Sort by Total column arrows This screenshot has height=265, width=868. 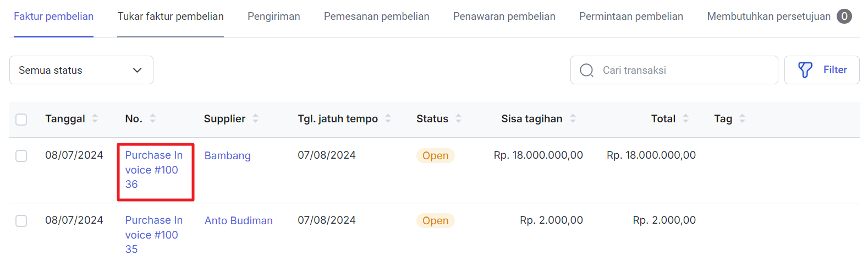point(685,118)
